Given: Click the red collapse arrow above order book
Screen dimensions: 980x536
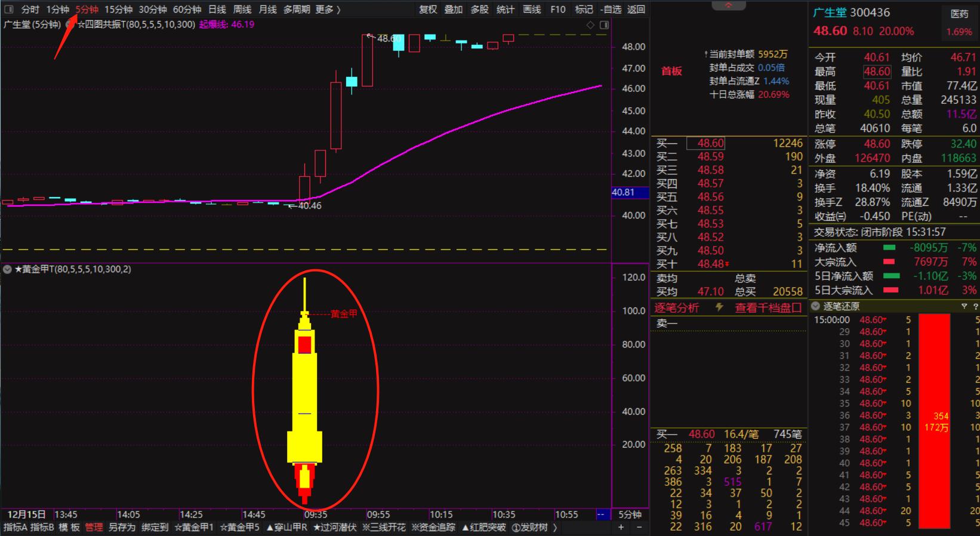Looking at the screenshot, I should tap(729, 5).
